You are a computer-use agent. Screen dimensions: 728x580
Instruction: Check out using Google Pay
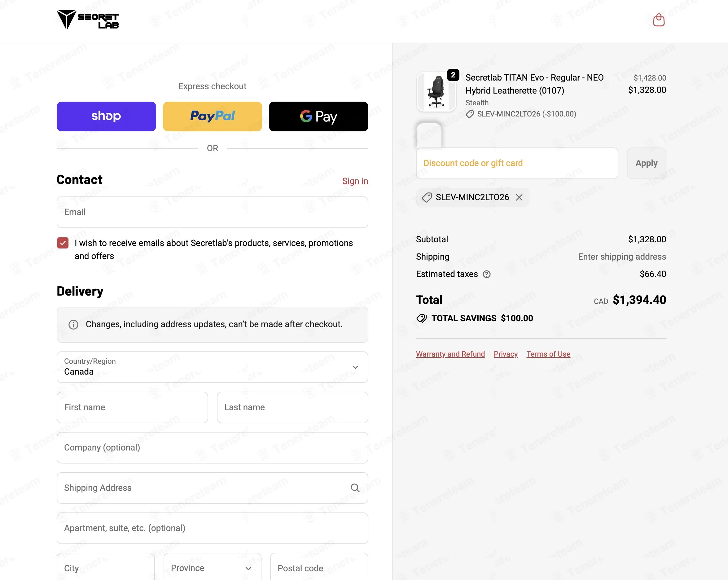point(318,116)
